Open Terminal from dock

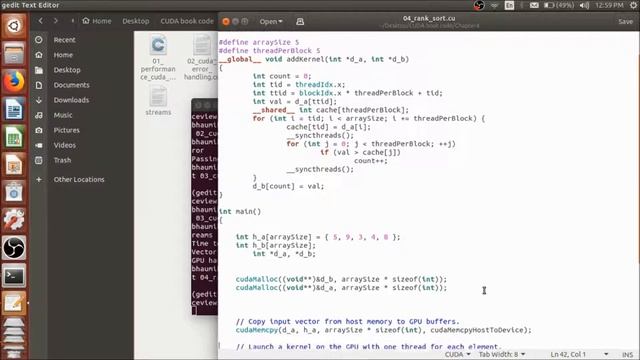13,276
